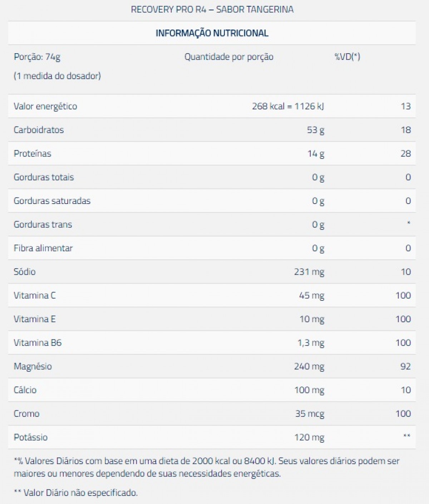Select the Valor energético row label
The image size is (429, 504).
pos(45,106)
